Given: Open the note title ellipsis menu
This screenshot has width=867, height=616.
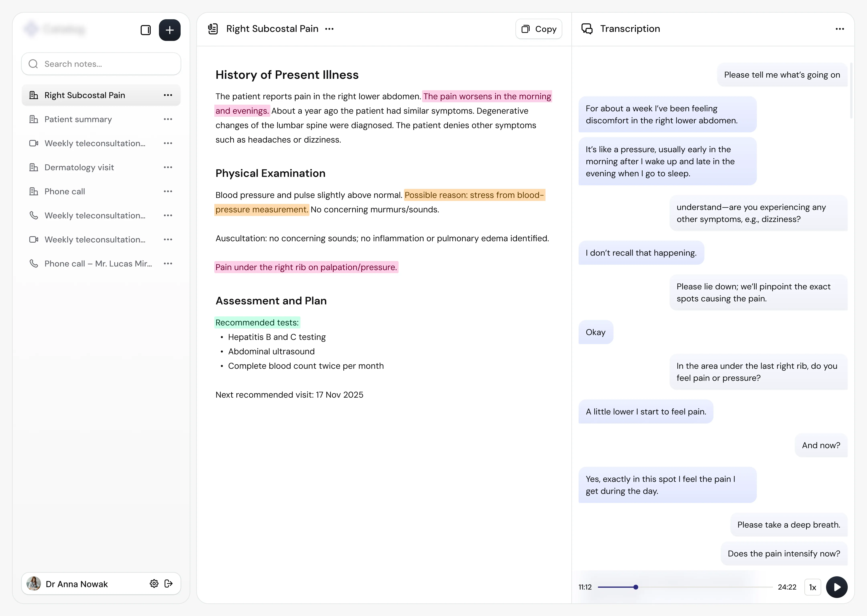Looking at the screenshot, I should (330, 28).
